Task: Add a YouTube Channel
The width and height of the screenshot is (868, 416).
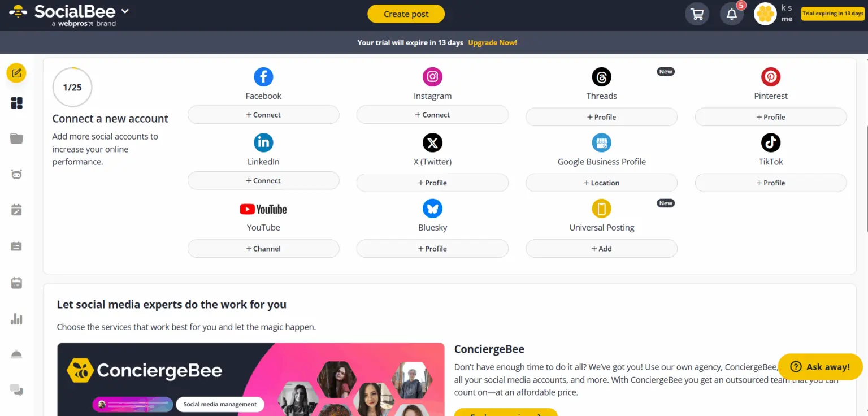Action: click(263, 249)
